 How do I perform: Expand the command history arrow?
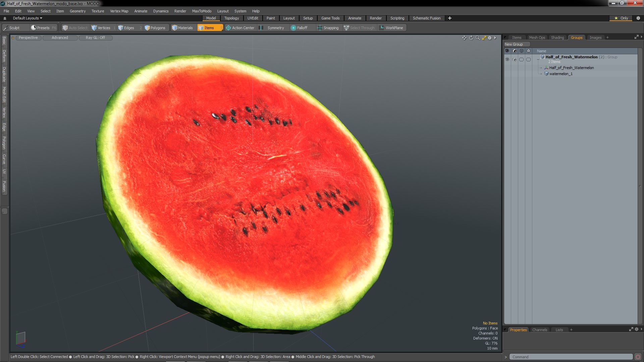(x=506, y=357)
